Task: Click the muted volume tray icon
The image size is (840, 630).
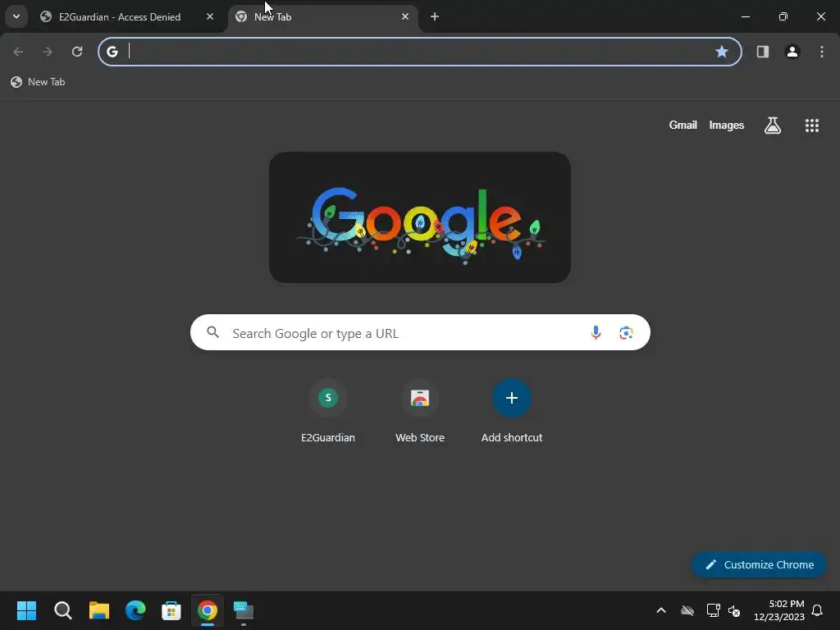Action: [734, 610]
